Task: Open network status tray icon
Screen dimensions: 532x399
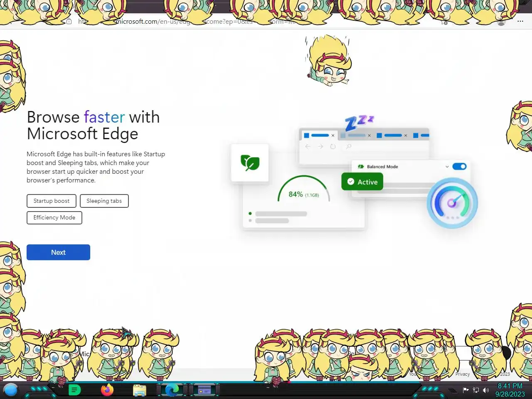Action: click(x=476, y=390)
